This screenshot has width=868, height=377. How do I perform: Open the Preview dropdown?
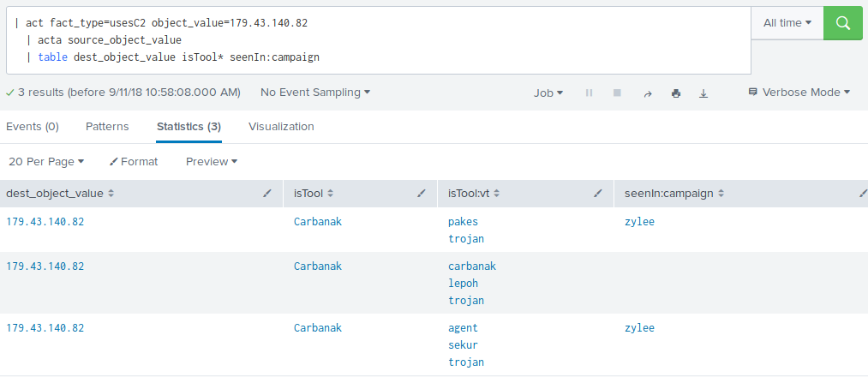(212, 162)
